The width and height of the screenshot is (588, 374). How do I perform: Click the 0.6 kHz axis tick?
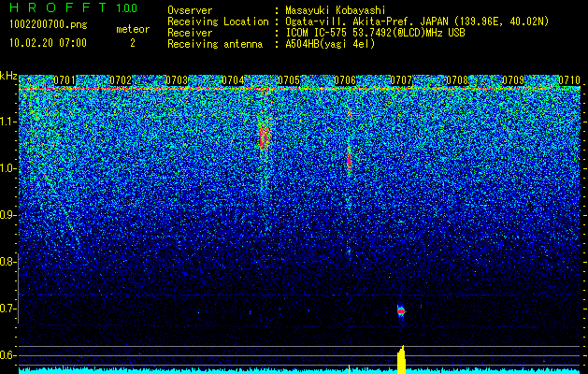[x=7, y=355]
